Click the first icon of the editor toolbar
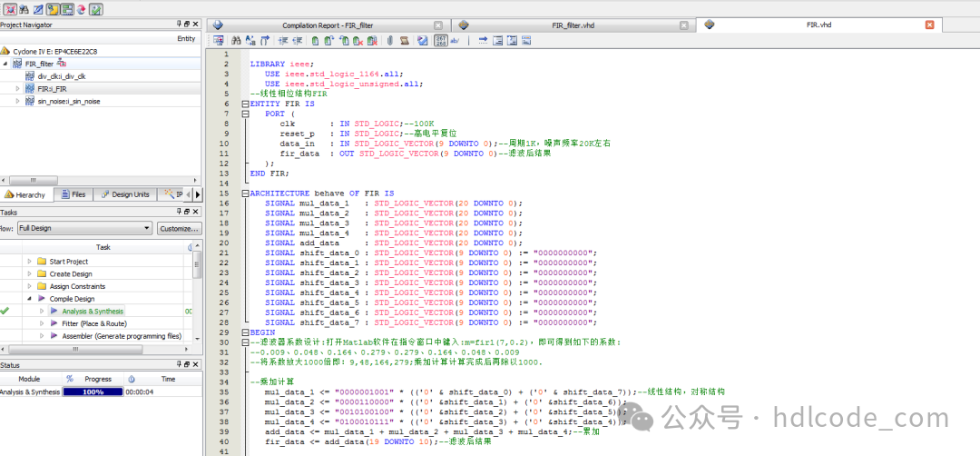The height and width of the screenshot is (456, 980). coord(218,41)
